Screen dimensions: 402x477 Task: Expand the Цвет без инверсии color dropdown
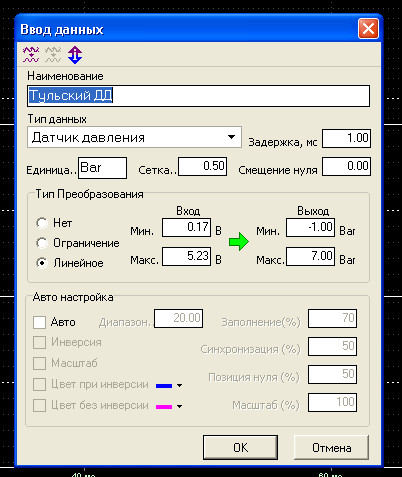pos(179,406)
